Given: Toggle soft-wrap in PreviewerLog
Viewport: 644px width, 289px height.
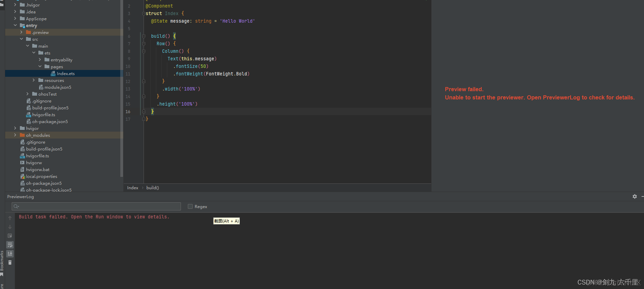Looking at the screenshot, I should click(10, 245).
